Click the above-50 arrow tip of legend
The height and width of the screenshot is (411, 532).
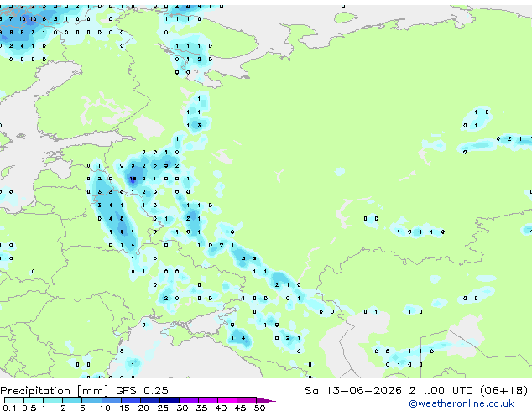click(x=266, y=400)
